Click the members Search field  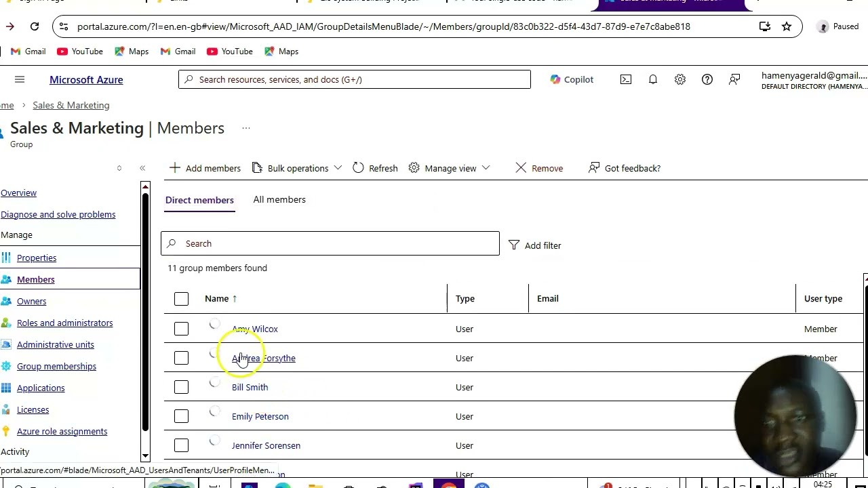click(330, 243)
